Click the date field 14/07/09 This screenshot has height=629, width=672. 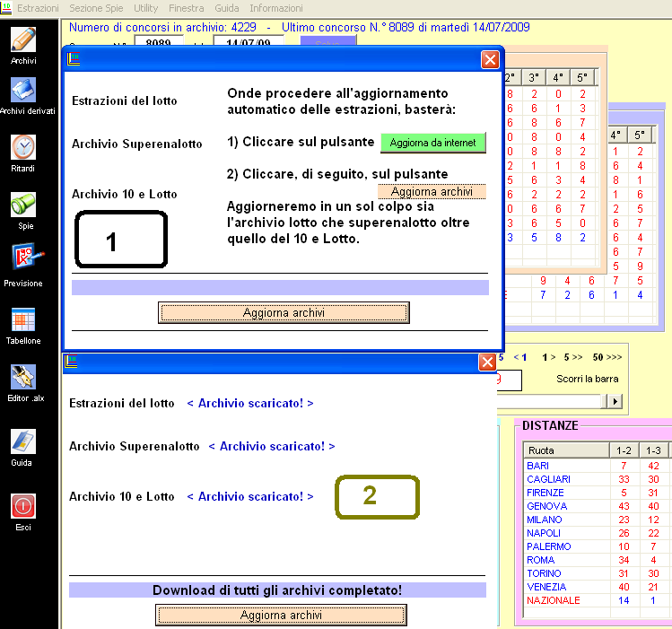pyautogui.click(x=249, y=41)
